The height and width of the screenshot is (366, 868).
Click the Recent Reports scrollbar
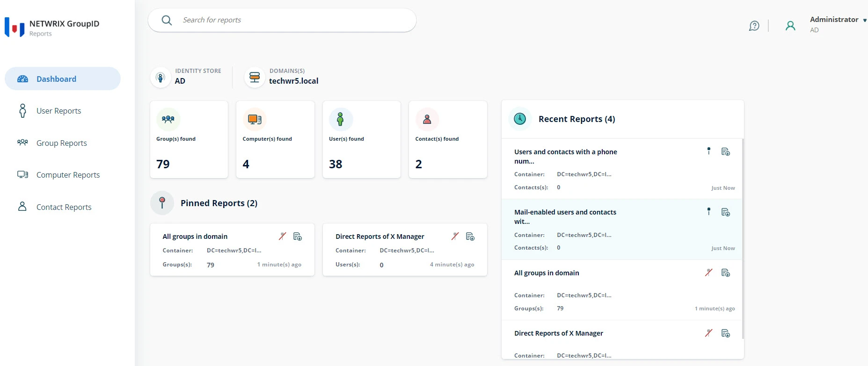pos(743,238)
